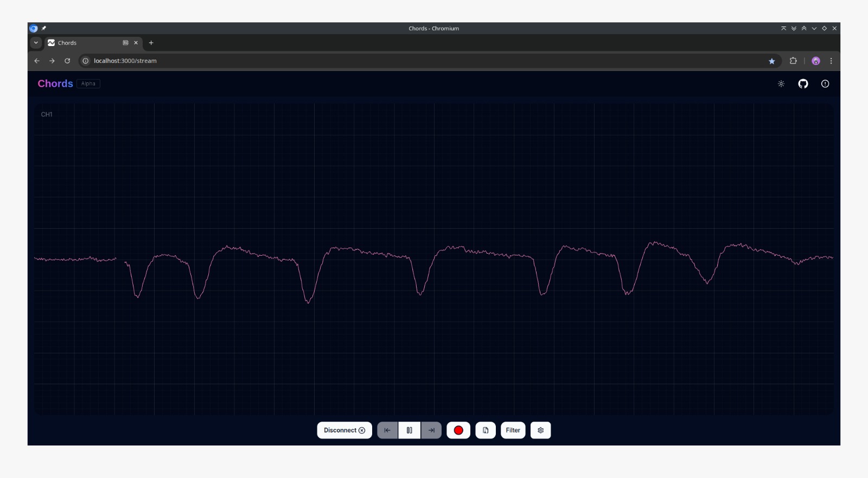This screenshot has height=478, width=868.
Task: Bookmark this page with the star
Action: click(771, 61)
